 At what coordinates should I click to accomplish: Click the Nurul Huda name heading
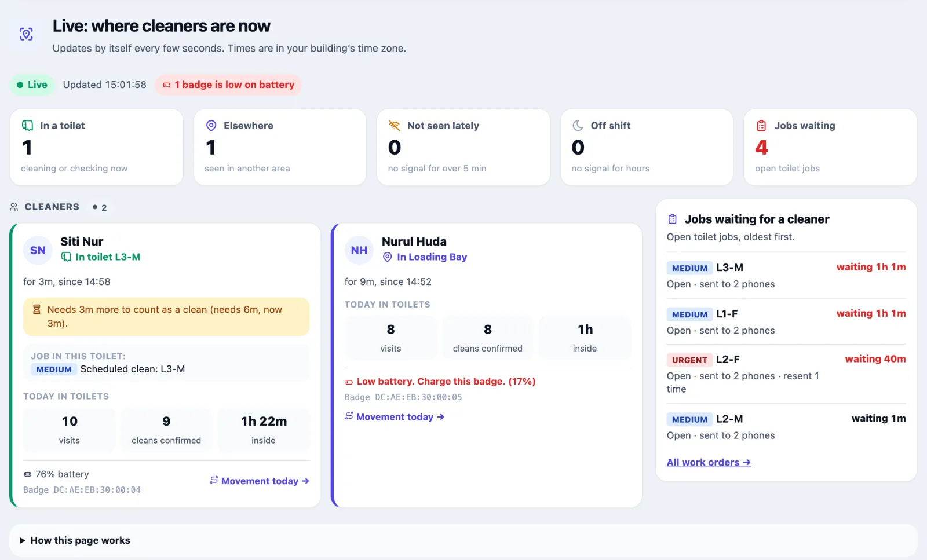click(414, 241)
